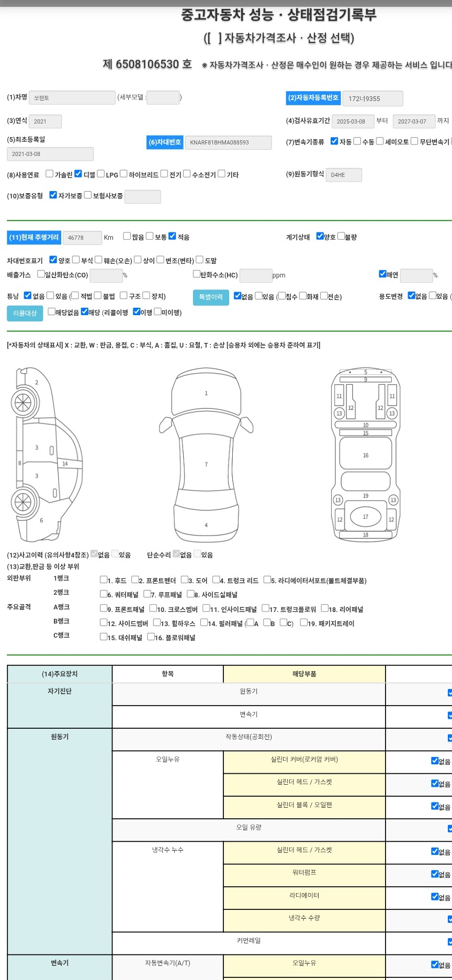Click the mileage field showing 46778

[x=82, y=238]
